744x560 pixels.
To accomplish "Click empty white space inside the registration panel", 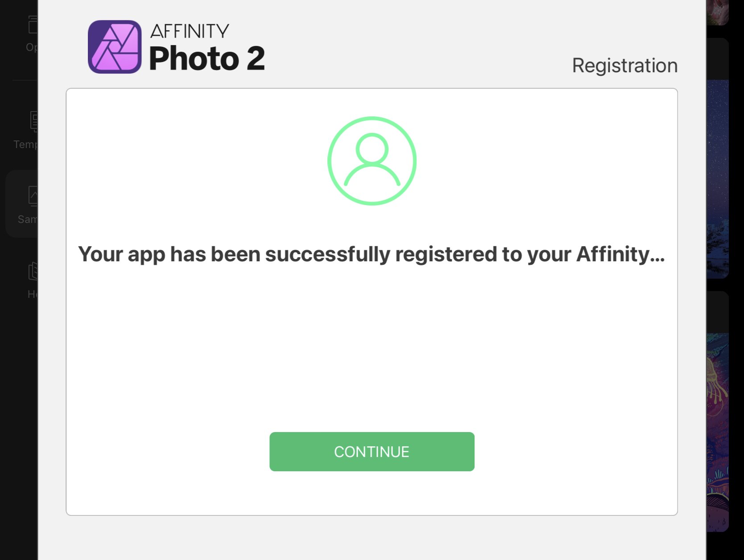I will click(371, 348).
